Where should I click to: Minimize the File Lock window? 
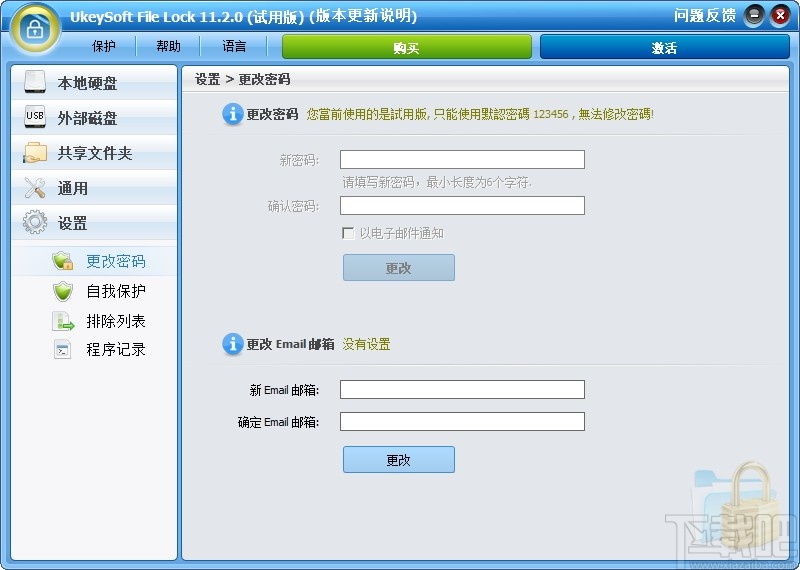pyautogui.click(x=754, y=16)
